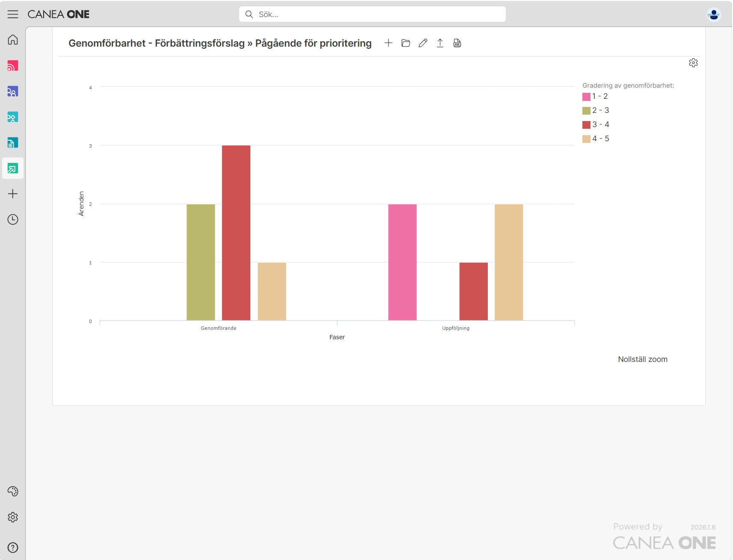Screen dimensions: 733x560
Task: Select the olive green bar in Genomförande
Action: click(x=201, y=262)
